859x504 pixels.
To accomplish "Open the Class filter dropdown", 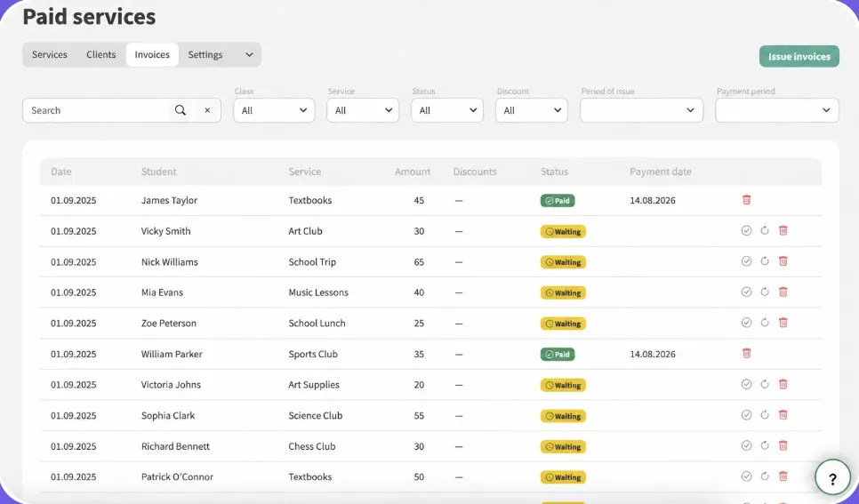I will (x=274, y=110).
